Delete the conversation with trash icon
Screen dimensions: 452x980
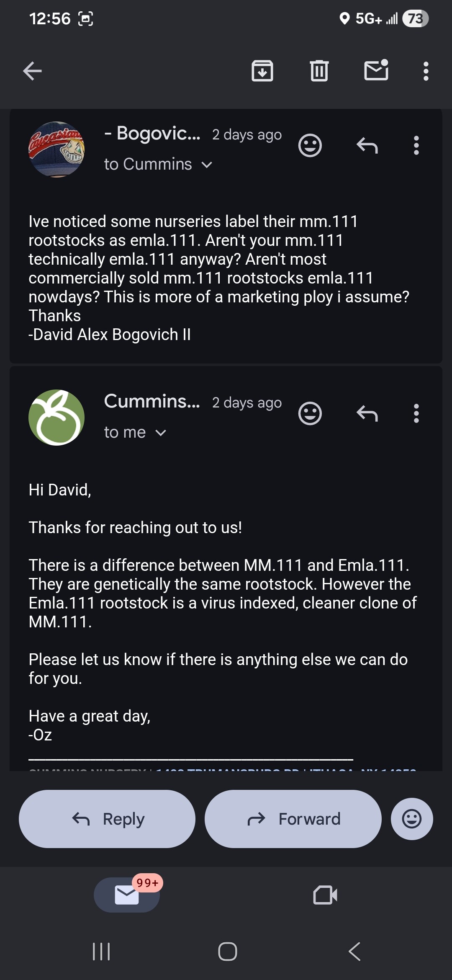coord(319,71)
